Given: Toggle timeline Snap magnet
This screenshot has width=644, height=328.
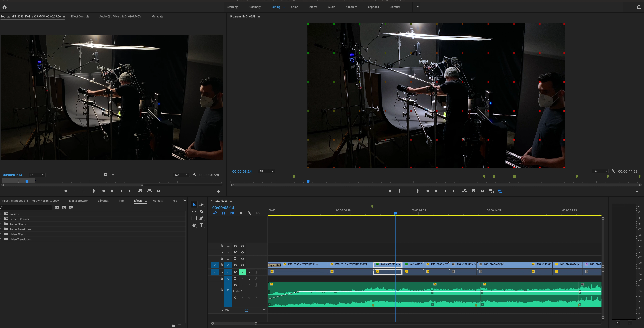Looking at the screenshot, I should tap(223, 213).
